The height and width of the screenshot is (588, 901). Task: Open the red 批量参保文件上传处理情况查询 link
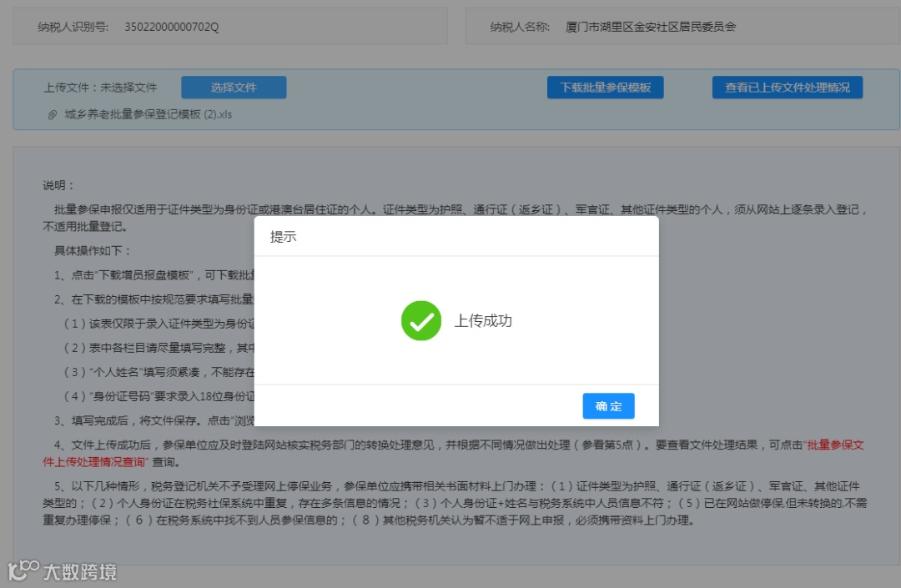[453, 453]
